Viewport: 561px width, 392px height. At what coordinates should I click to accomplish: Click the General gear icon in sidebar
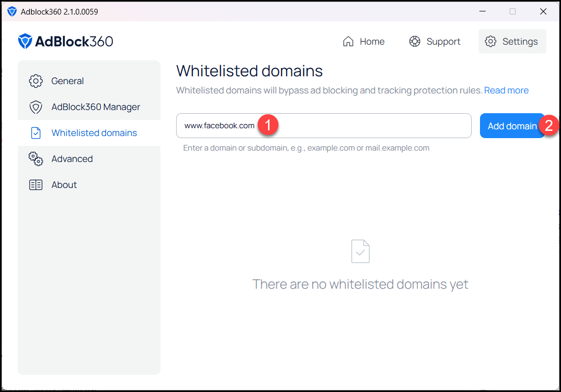36,81
